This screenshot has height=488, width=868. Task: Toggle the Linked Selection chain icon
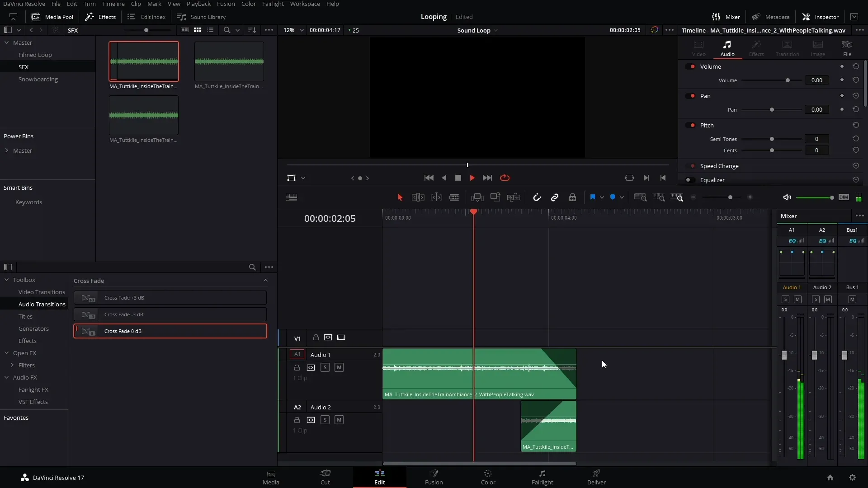[555, 197]
